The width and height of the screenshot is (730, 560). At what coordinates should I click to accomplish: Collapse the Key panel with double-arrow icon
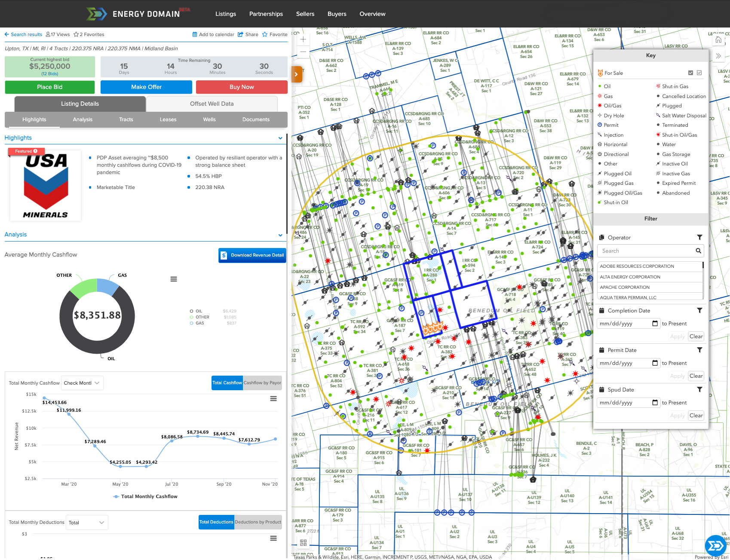(x=718, y=56)
